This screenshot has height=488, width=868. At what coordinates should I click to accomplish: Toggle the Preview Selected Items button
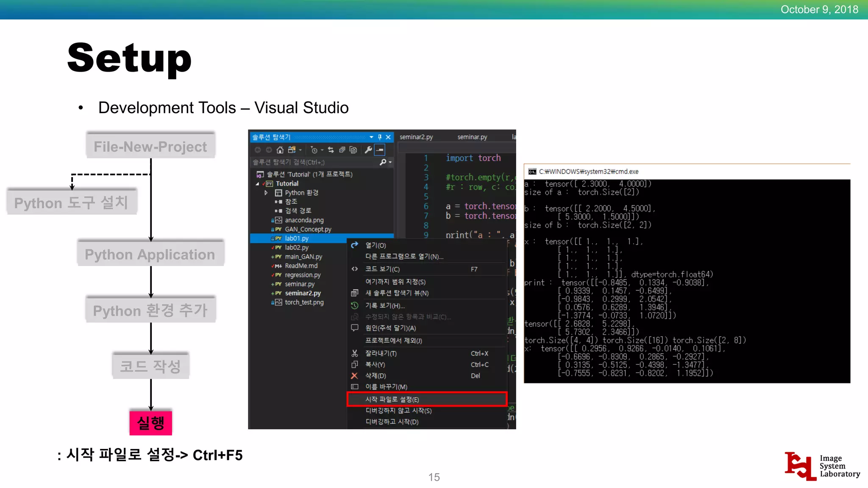(380, 150)
